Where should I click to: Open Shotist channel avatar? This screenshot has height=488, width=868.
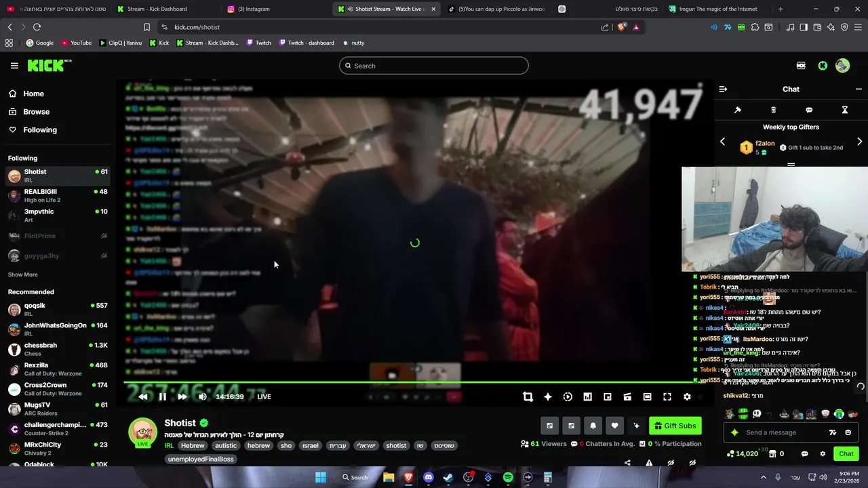[142, 432]
